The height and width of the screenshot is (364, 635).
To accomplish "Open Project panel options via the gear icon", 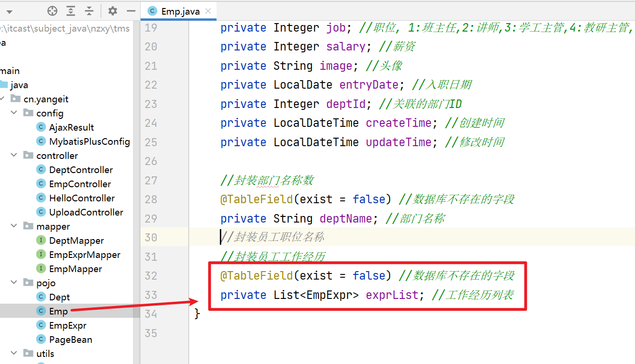I will pos(112,11).
